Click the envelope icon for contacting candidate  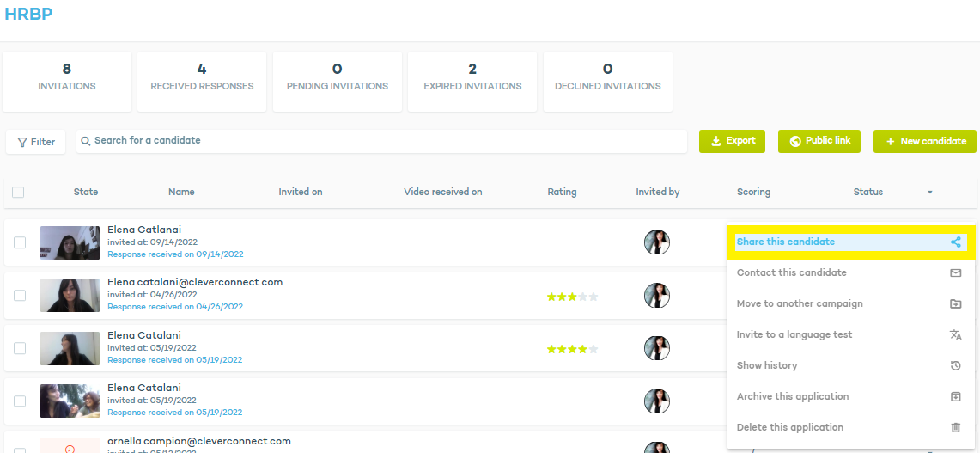tap(955, 273)
